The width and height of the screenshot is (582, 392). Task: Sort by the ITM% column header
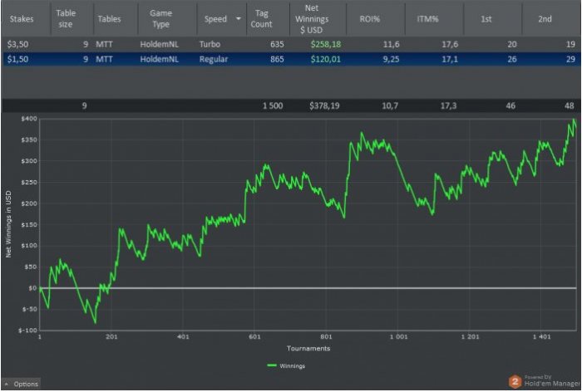pyautogui.click(x=428, y=18)
